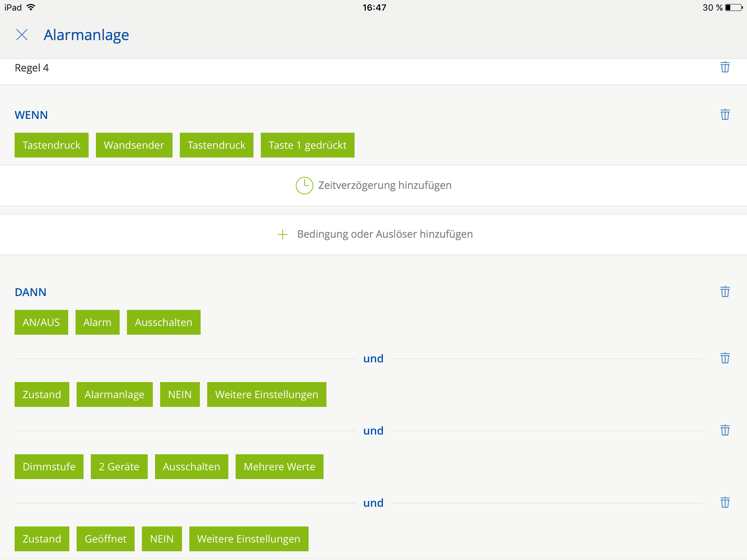Tap the '2 Geräte' device tag

coord(119,467)
